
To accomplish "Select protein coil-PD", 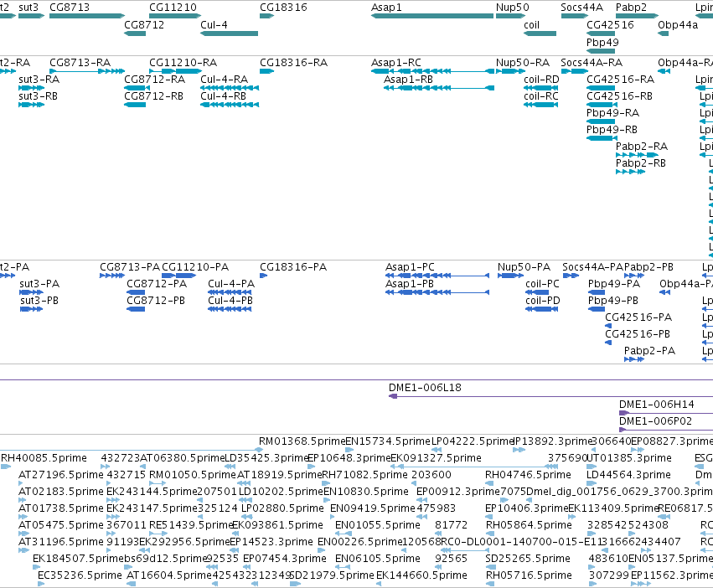I will coord(543,301).
